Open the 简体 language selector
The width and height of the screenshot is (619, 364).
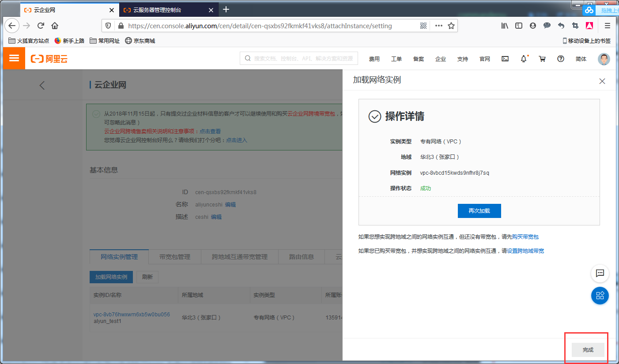tap(581, 58)
